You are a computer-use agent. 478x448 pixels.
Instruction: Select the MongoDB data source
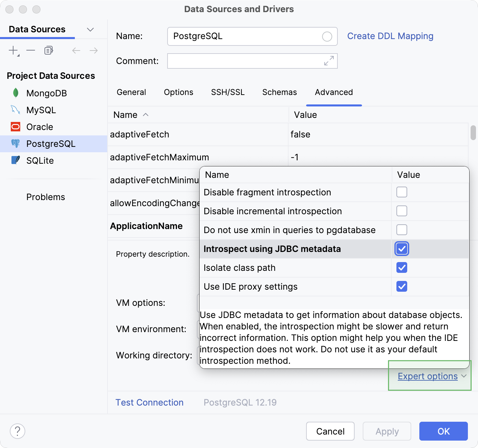click(x=47, y=93)
